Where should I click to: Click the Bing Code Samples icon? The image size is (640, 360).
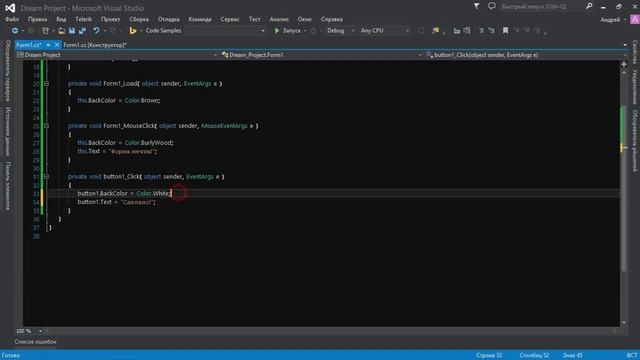(x=133, y=31)
